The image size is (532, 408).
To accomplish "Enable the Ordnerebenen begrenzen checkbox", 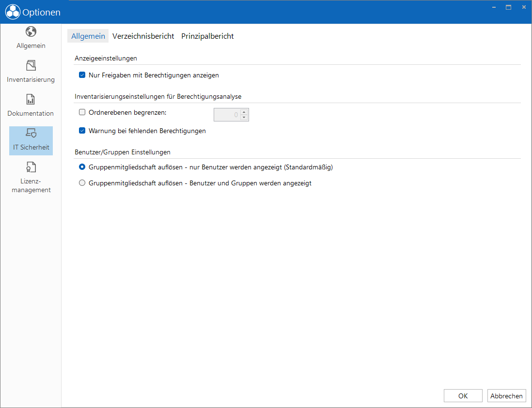I will pos(82,112).
